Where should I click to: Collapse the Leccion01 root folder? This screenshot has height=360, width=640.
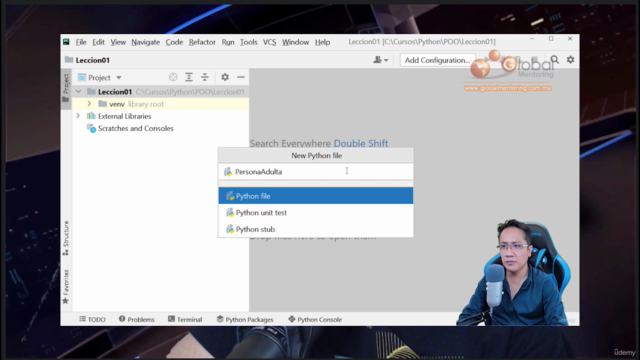coord(78,92)
